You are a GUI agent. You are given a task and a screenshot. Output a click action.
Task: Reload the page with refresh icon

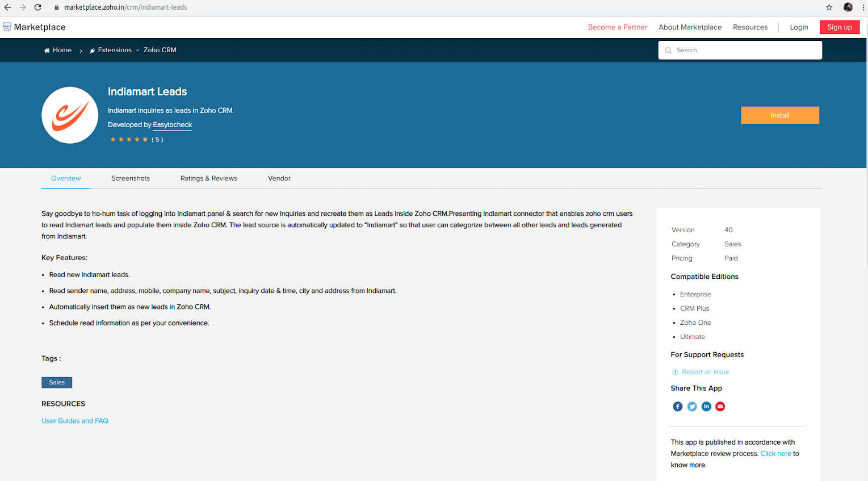[x=38, y=7]
